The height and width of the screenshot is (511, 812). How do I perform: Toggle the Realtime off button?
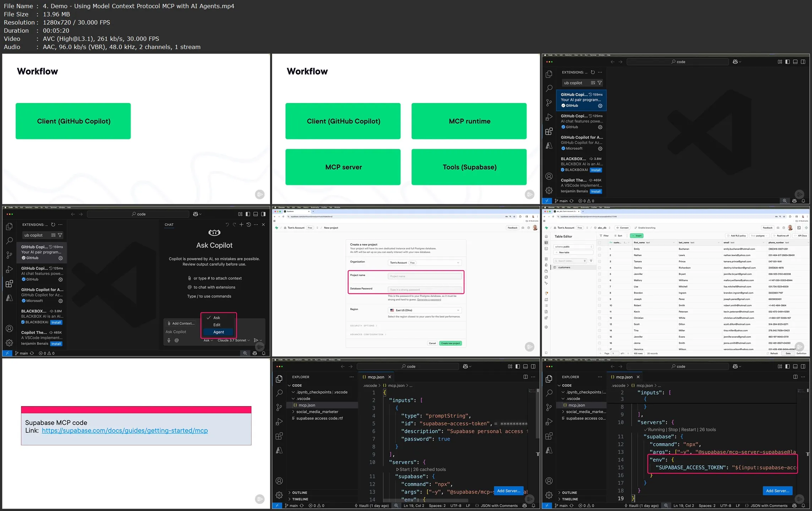781,236
